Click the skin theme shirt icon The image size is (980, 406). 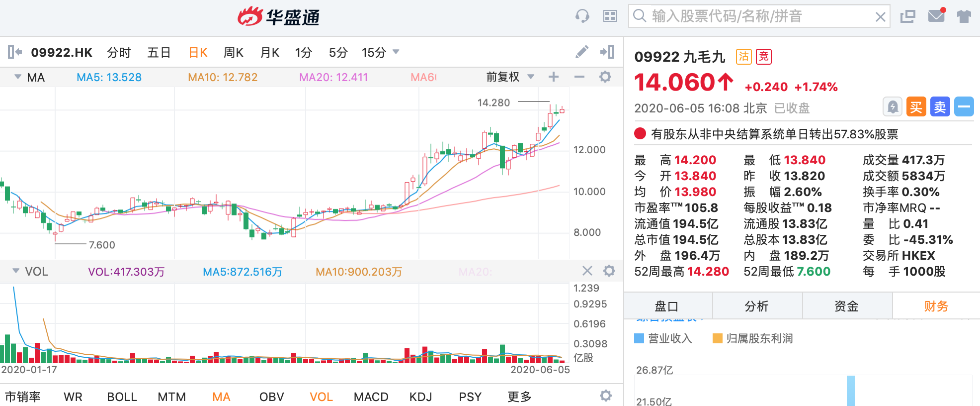click(x=964, y=16)
